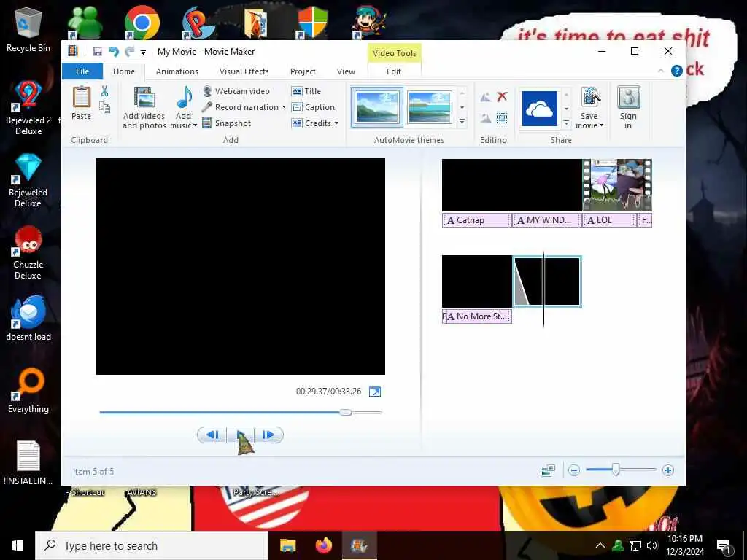Click the rotate right icon in Editing
The height and width of the screenshot is (560, 747).
pyautogui.click(x=485, y=118)
